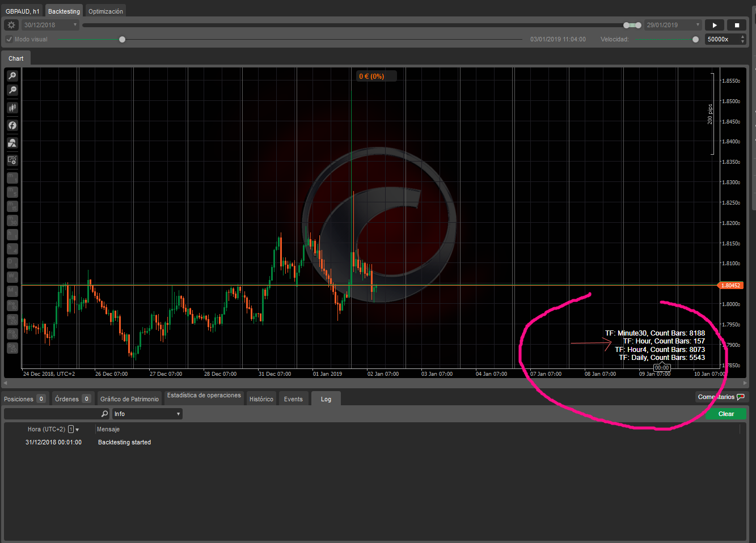This screenshot has width=756, height=543.
Task: Select the Ra20 Range timeframe button
Action: 12,347
